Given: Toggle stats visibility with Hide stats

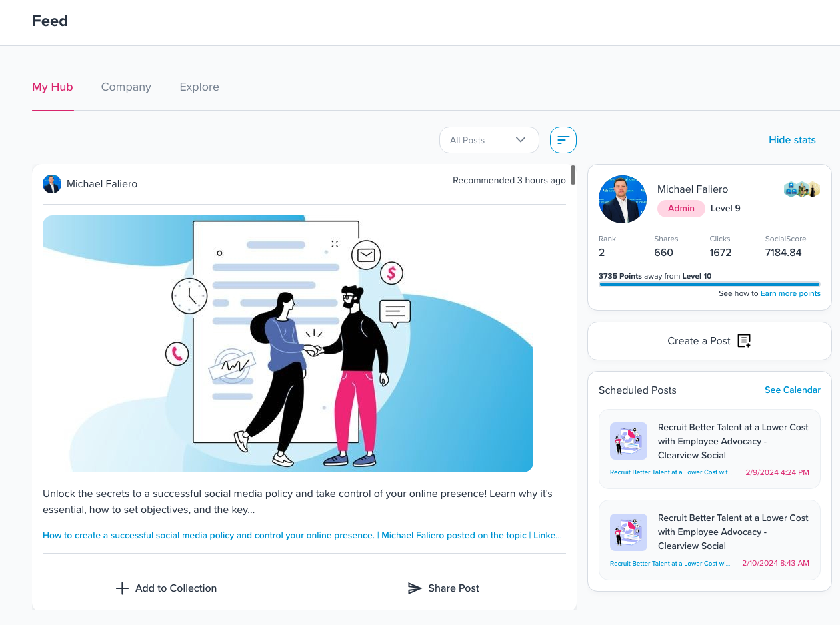Looking at the screenshot, I should click(x=792, y=140).
